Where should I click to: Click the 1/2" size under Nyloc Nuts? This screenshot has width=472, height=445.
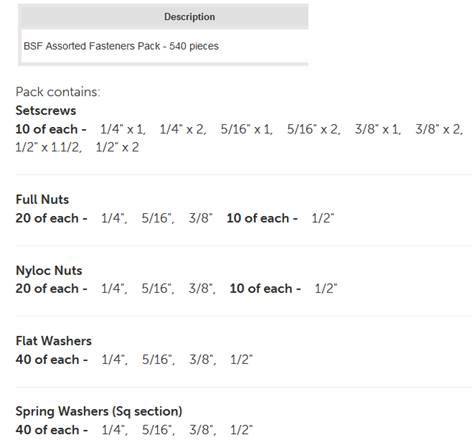[x=326, y=288]
